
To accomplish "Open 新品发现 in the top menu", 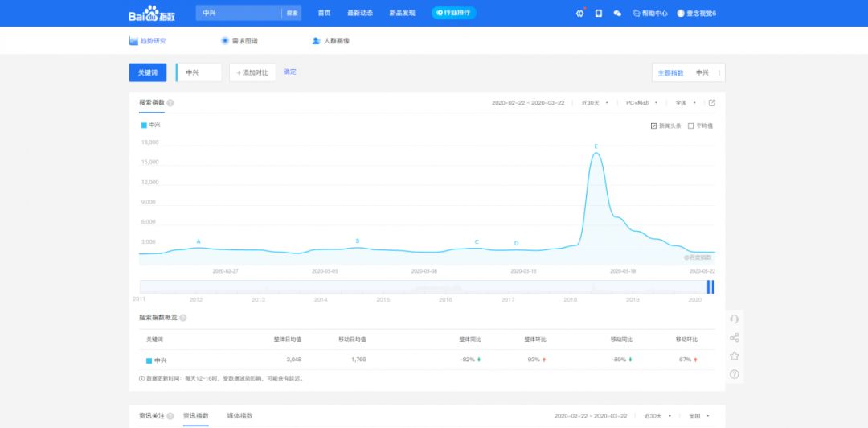I will pos(402,14).
